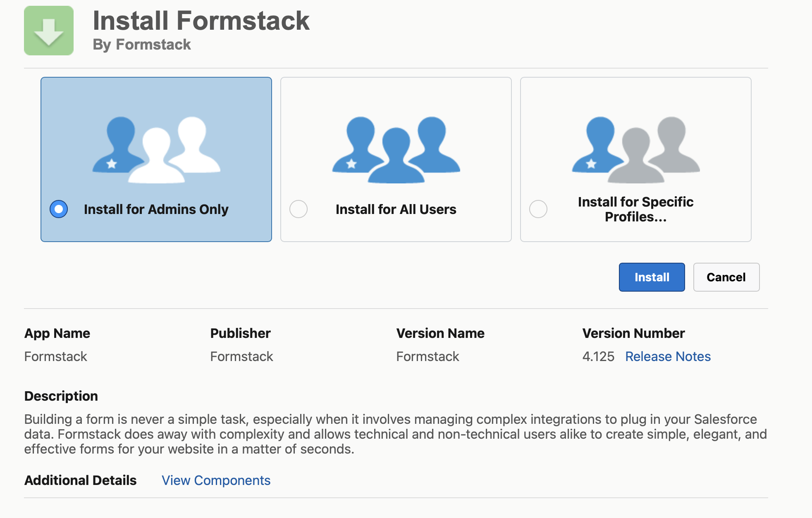
Task: Click the Install for Specific Profiles label
Action: tap(635, 209)
